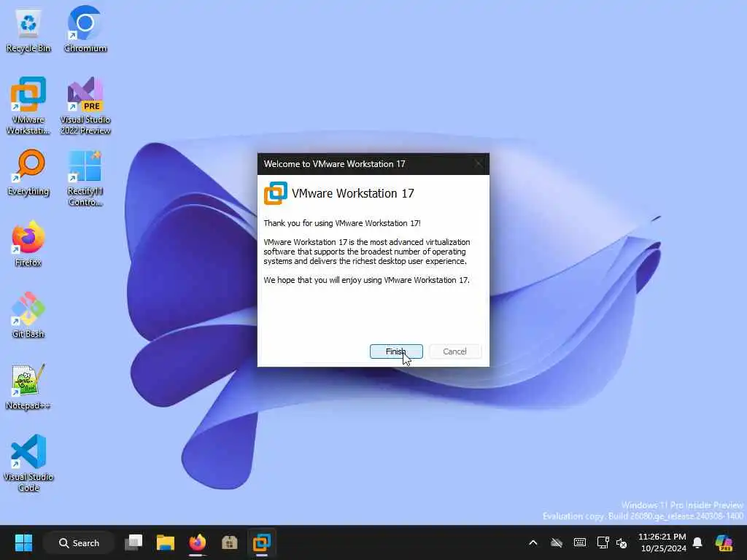Select the Rectify11 Control desktop shortcut
The height and width of the screenshot is (560, 747).
point(85,178)
